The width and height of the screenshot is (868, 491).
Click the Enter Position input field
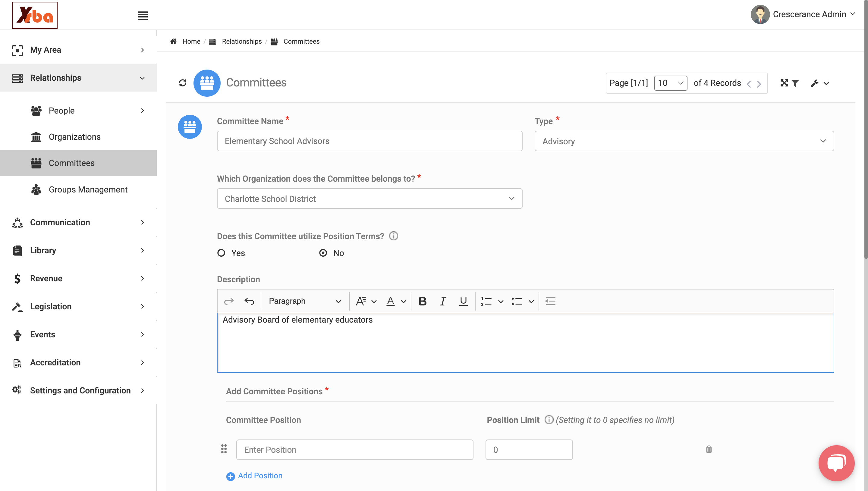354,449
